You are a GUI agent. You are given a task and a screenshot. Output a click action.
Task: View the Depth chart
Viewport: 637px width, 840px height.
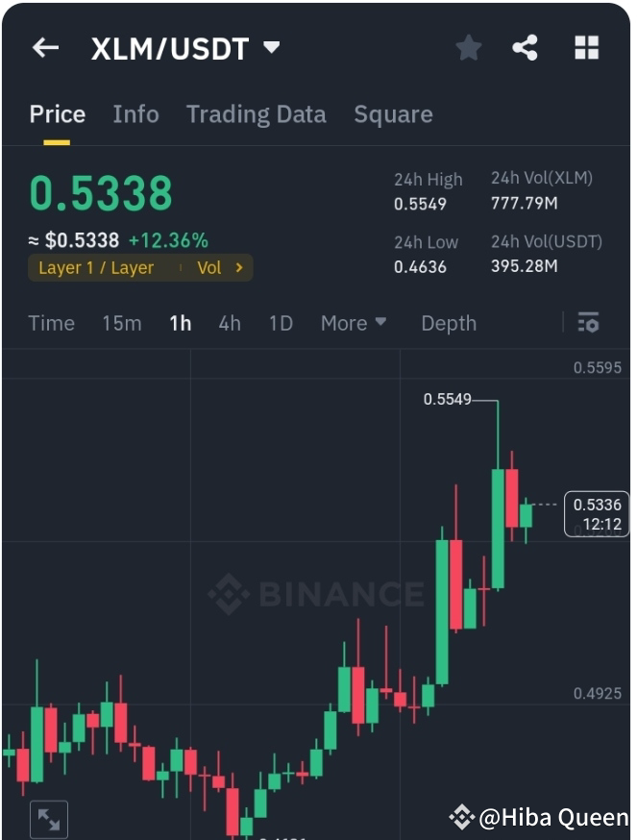[x=449, y=324]
